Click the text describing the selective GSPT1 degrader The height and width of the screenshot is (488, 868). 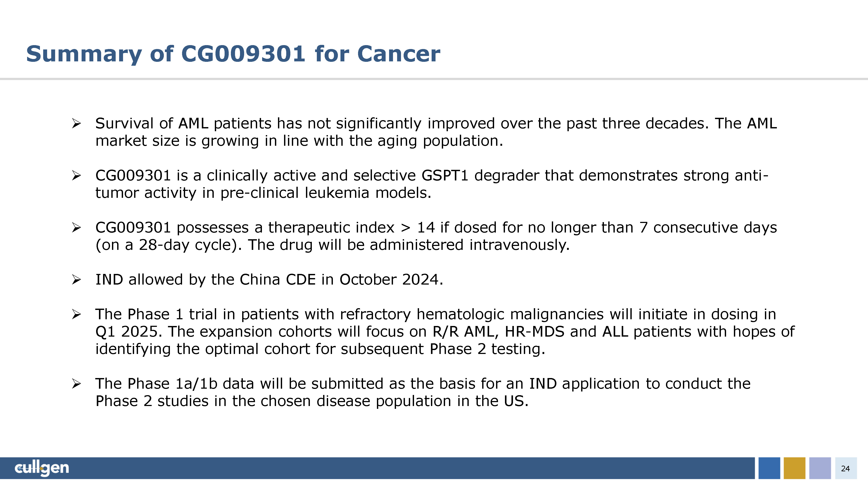click(431, 184)
